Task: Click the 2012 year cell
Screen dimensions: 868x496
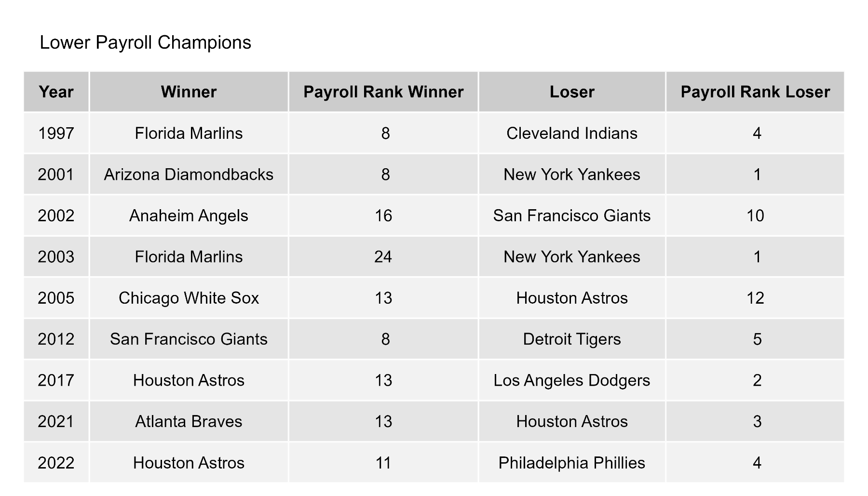Action: (56, 339)
